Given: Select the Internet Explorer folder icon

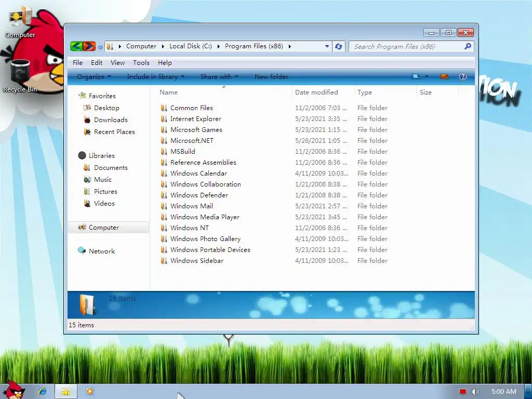Looking at the screenshot, I should [x=164, y=119].
